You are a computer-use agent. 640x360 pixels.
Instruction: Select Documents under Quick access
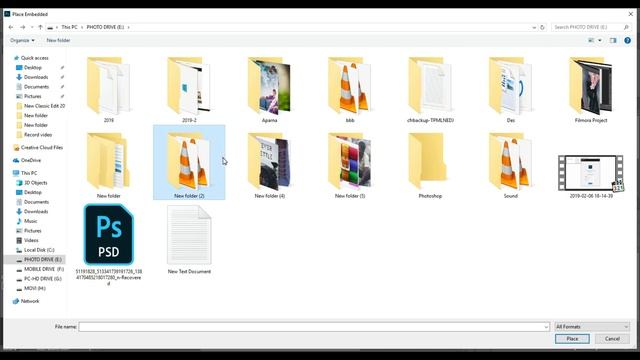click(x=36, y=87)
